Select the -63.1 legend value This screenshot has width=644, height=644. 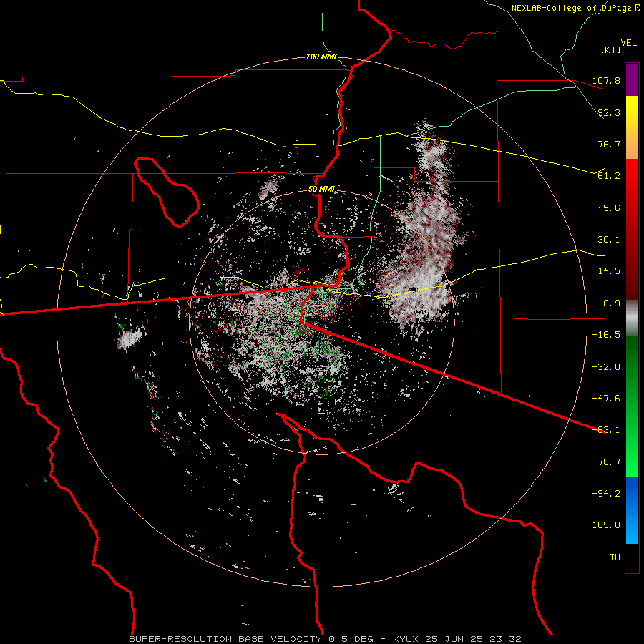point(606,430)
